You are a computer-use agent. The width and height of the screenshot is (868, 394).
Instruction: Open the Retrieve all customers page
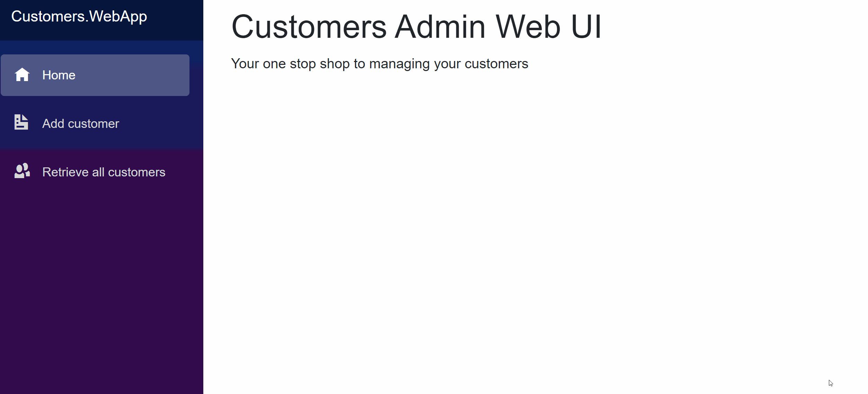click(x=104, y=172)
